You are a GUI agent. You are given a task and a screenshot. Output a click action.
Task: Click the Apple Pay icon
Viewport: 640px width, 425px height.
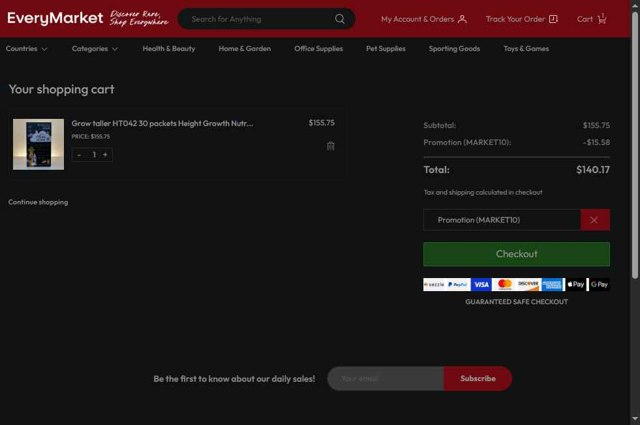coord(576,285)
